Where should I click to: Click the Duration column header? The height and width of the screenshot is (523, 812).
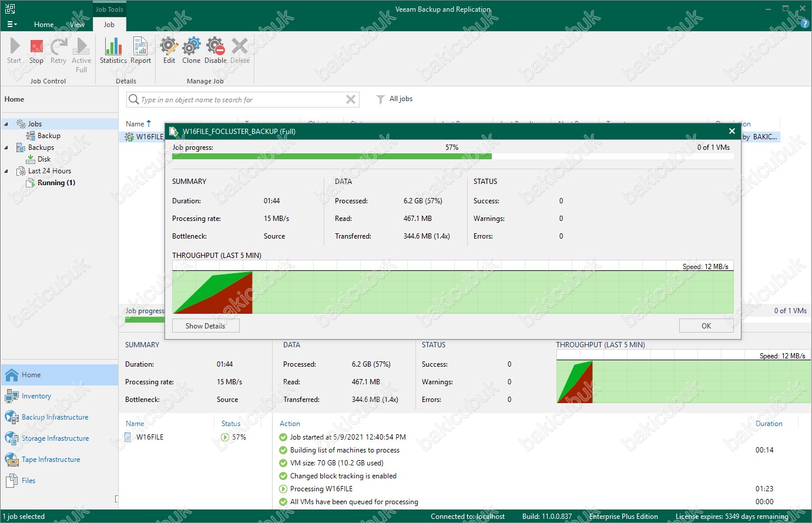click(x=769, y=424)
